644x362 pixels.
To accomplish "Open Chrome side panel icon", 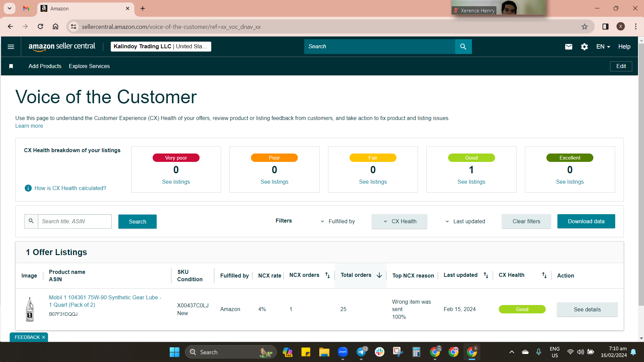I will [605, 27].
